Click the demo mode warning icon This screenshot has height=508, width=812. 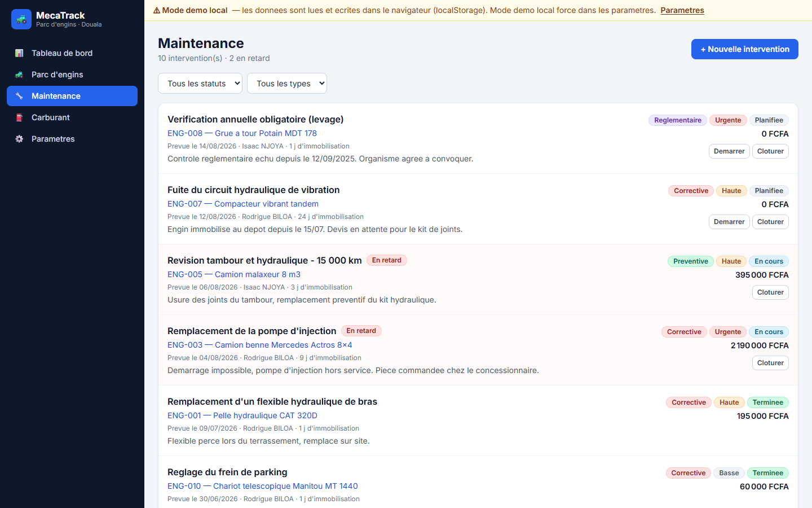(x=157, y=10)
